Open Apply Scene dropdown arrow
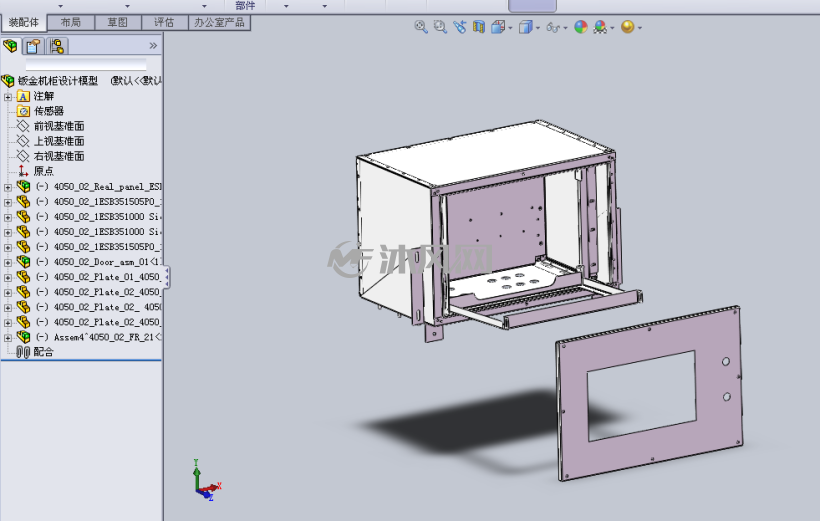 612,28
